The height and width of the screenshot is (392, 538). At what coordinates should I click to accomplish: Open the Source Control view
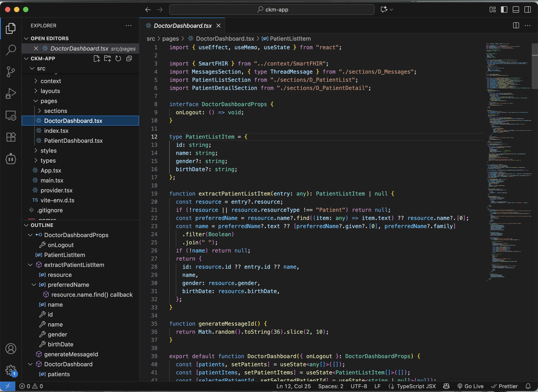pos(11,72)
